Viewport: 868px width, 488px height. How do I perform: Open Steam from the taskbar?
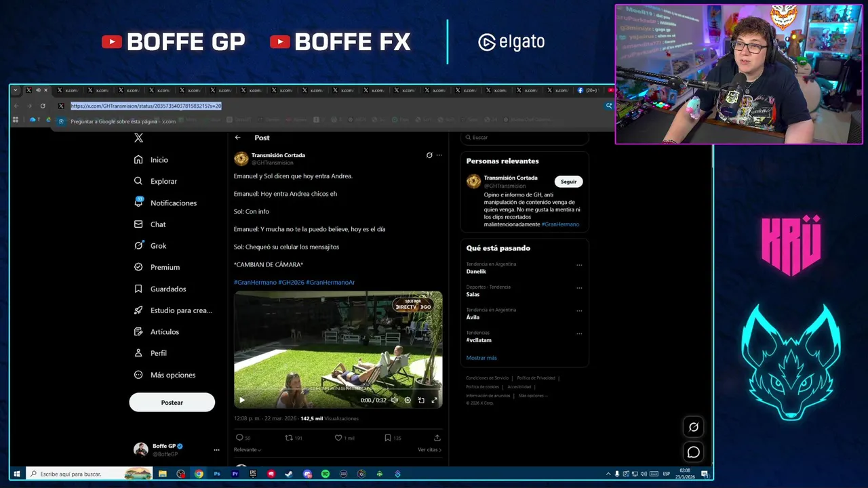coord(289,474)
